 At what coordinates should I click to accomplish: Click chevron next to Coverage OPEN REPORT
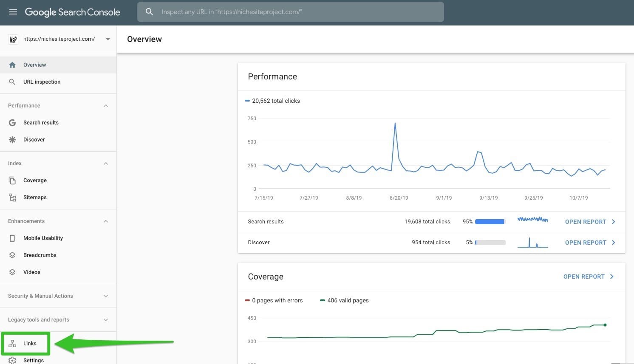point(612,277)
